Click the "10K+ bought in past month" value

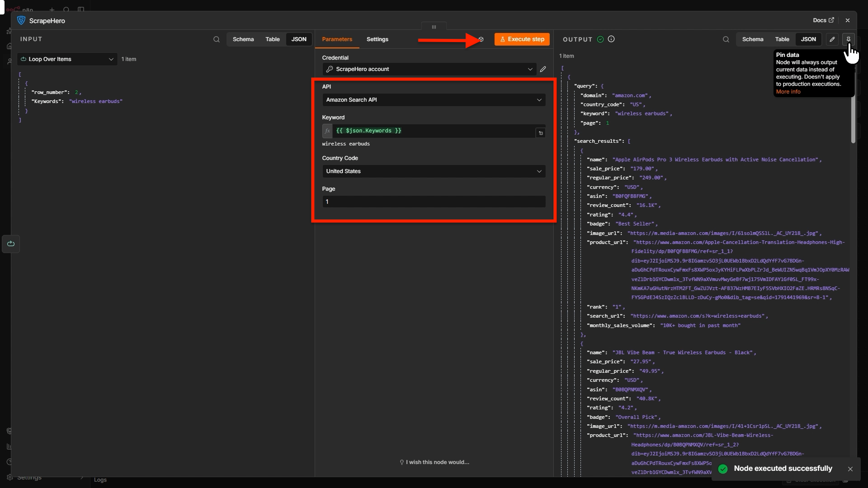700,325
